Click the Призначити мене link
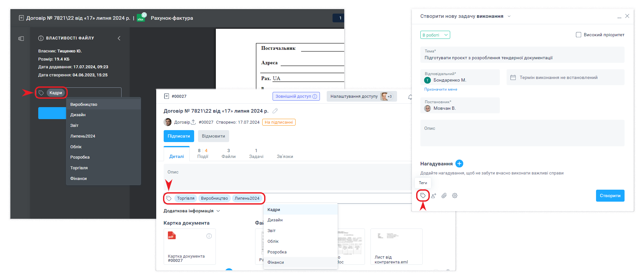This screenshot has height=279, width=644. tap(440, 89)
